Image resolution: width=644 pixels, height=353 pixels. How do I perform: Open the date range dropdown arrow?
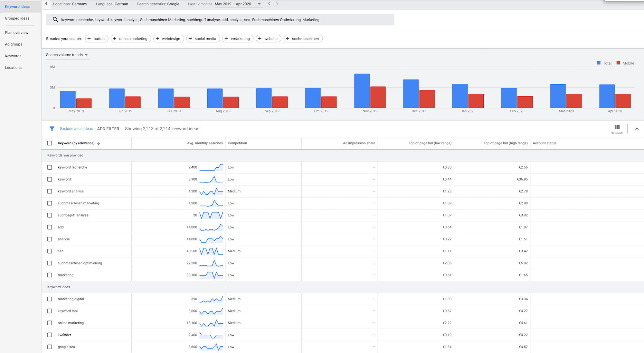pos(259,4)
